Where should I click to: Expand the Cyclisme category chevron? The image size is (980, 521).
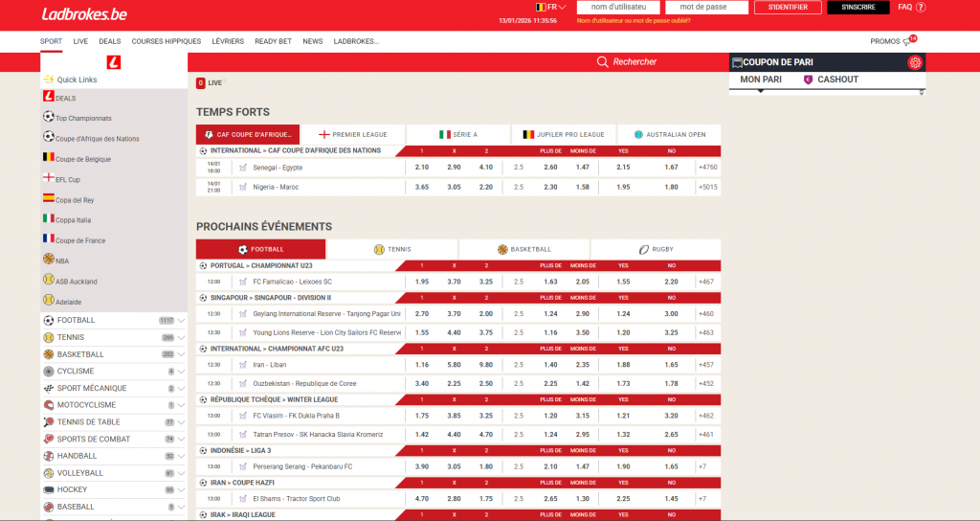(x=181, y=372)
